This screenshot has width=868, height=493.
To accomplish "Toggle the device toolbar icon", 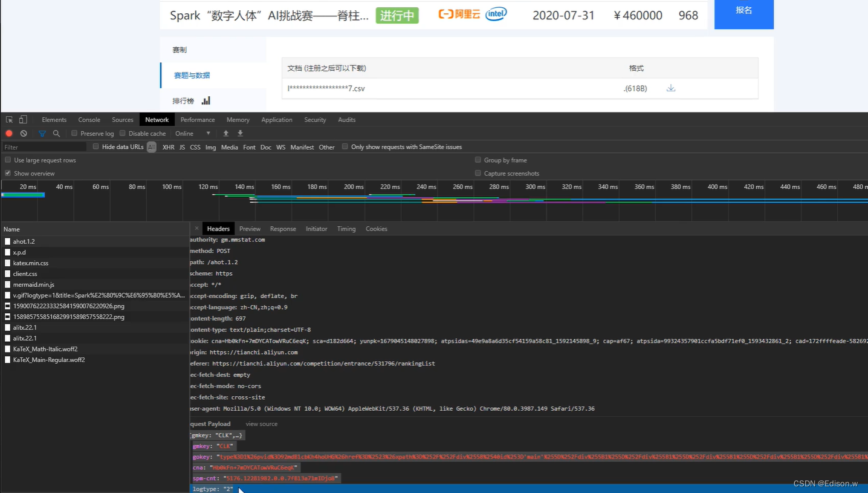I will click(x=23, y=120).
